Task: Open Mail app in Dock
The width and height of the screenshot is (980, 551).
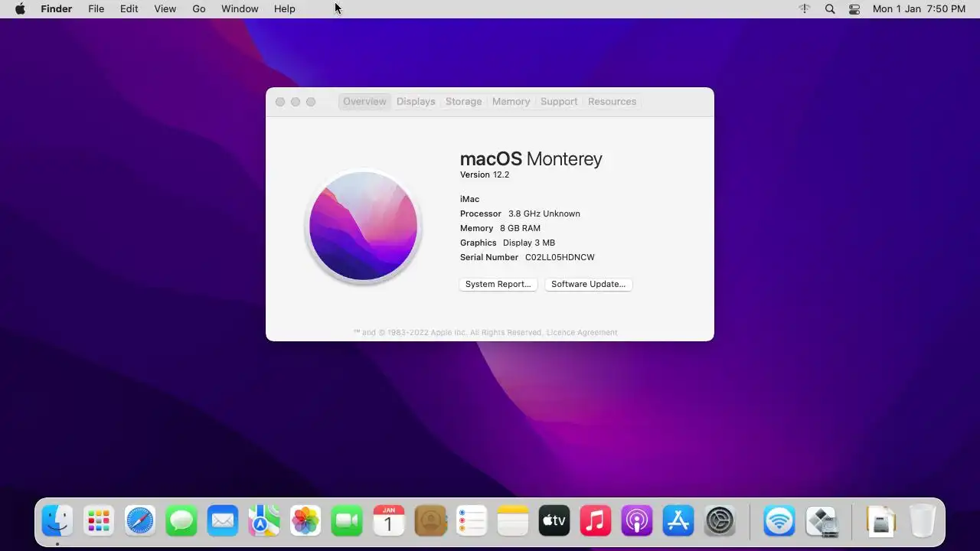Action: (223, 521)
